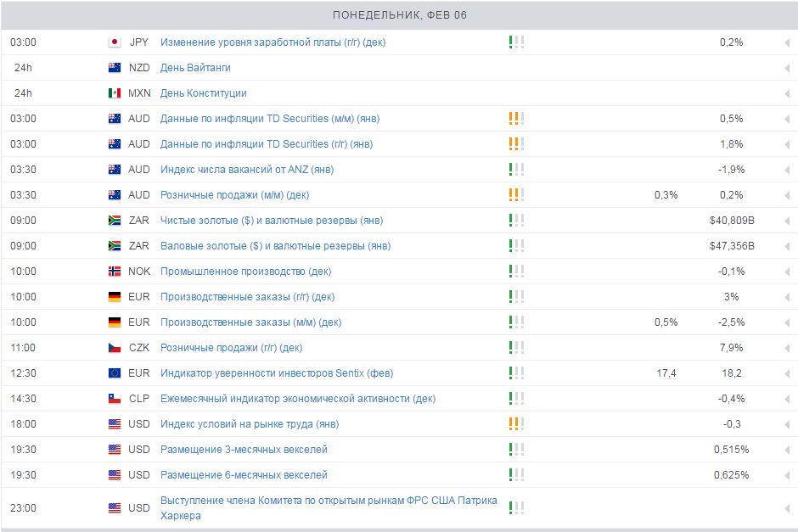The height and width of the screenshot is (532, 798).
Task: Click the Chile flag next to CLP
Action: (115, 398)
